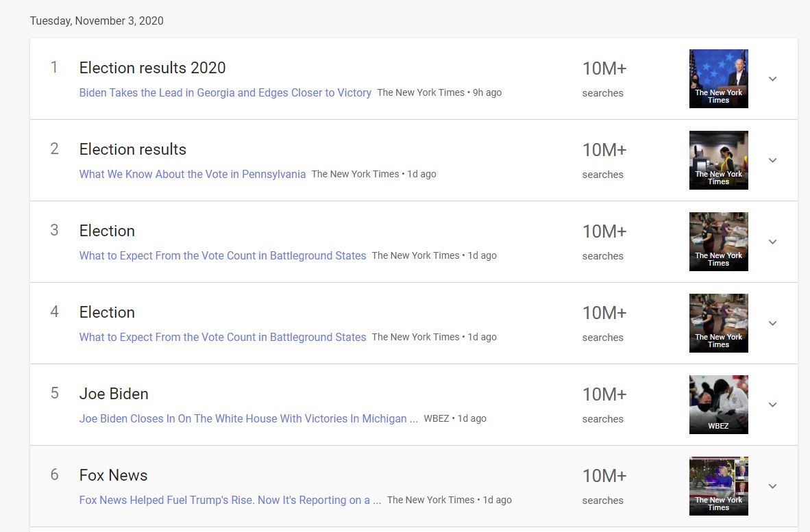Select the 'Joe Biden' trend title

[114, 394]
